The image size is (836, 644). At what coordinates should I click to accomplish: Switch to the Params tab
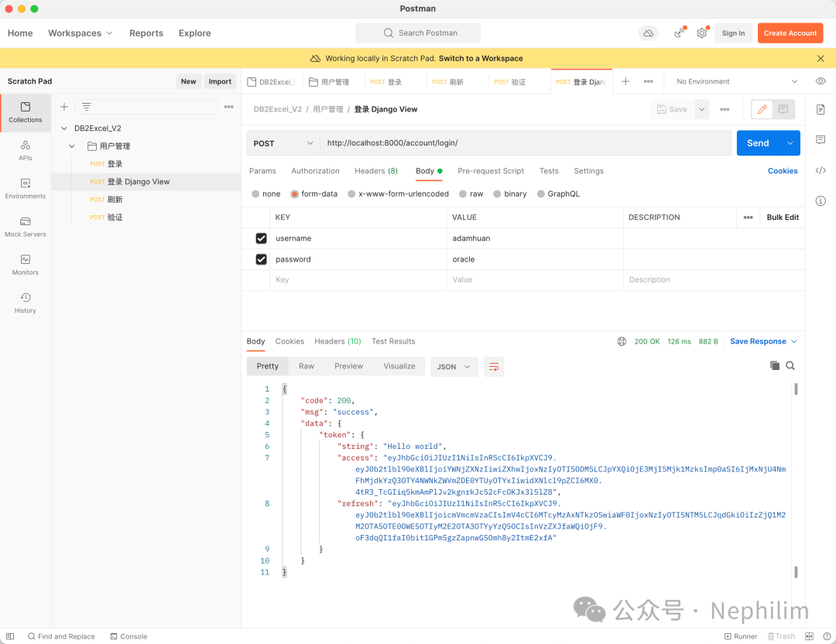262,171
